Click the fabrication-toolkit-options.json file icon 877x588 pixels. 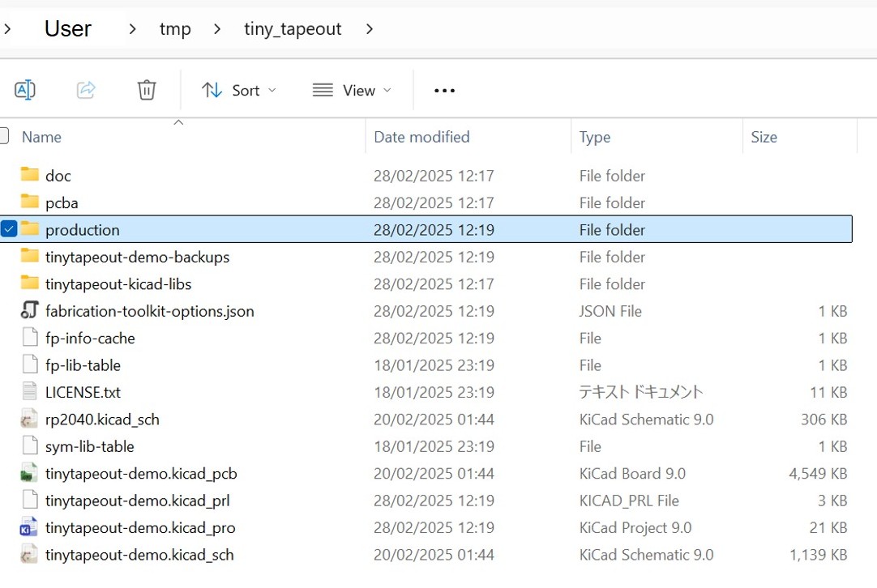[30, 309]
